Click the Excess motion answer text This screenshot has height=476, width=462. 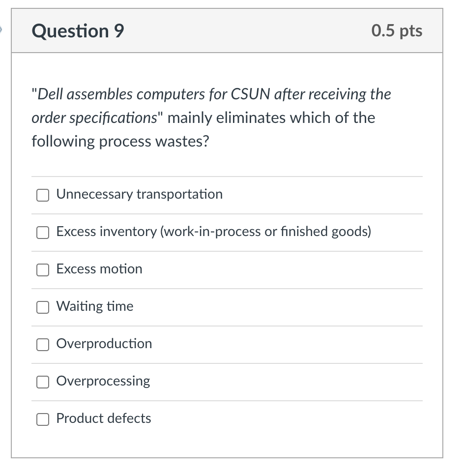[99, 269]
